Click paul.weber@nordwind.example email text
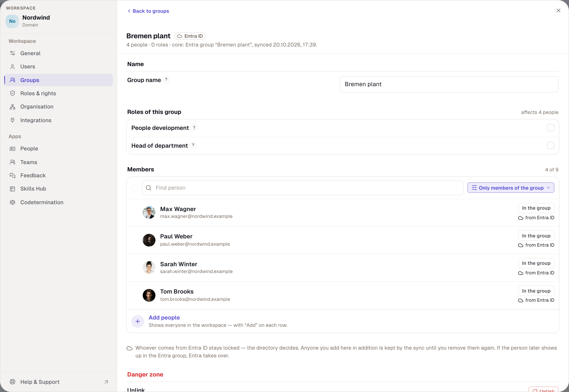This screenshot has height=392, width=569. [x=195, y=244]
